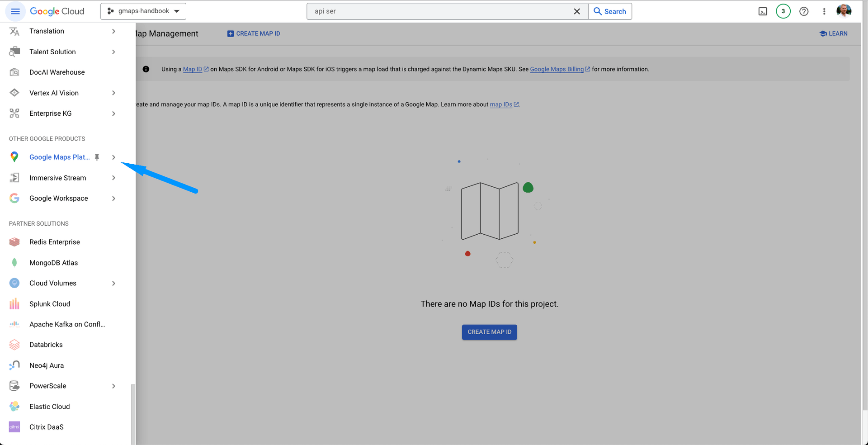This screenshot has width=868, height=445.
Task: Open the notifications badge showing 3
Action: pyautogui.click(x=783, y=11)
